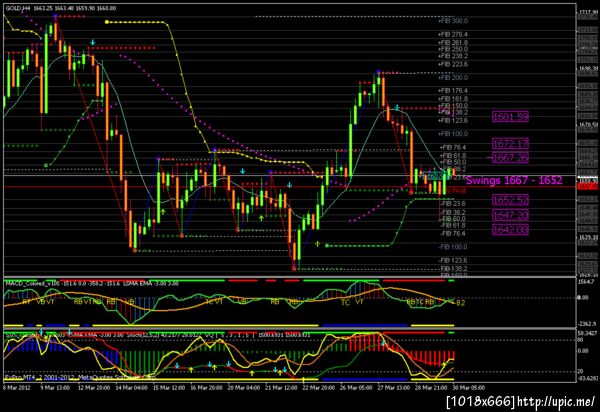Click the GOLD,H4 chart title text
Image resolution: width=600 pixels, height=412 pixels.
(17, 8)
